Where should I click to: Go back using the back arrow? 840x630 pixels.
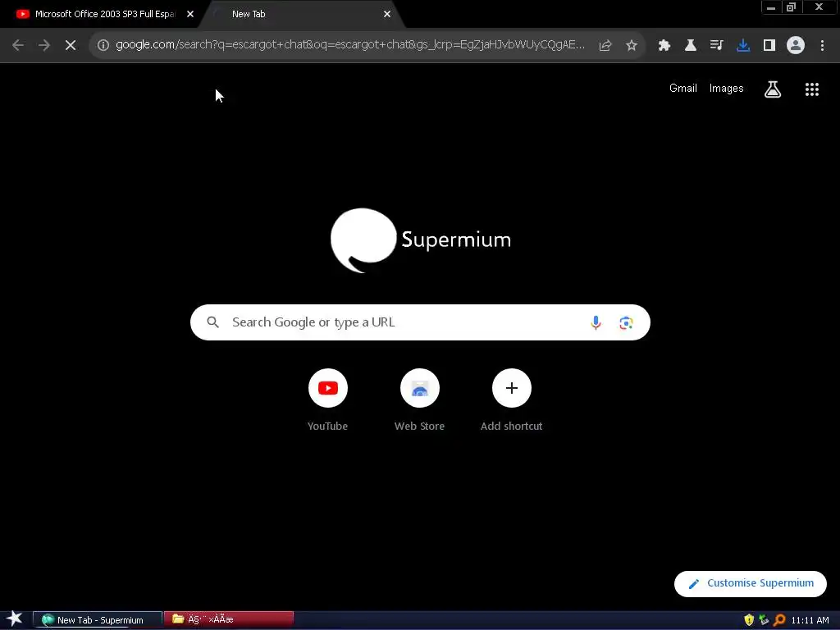[18, 45]
